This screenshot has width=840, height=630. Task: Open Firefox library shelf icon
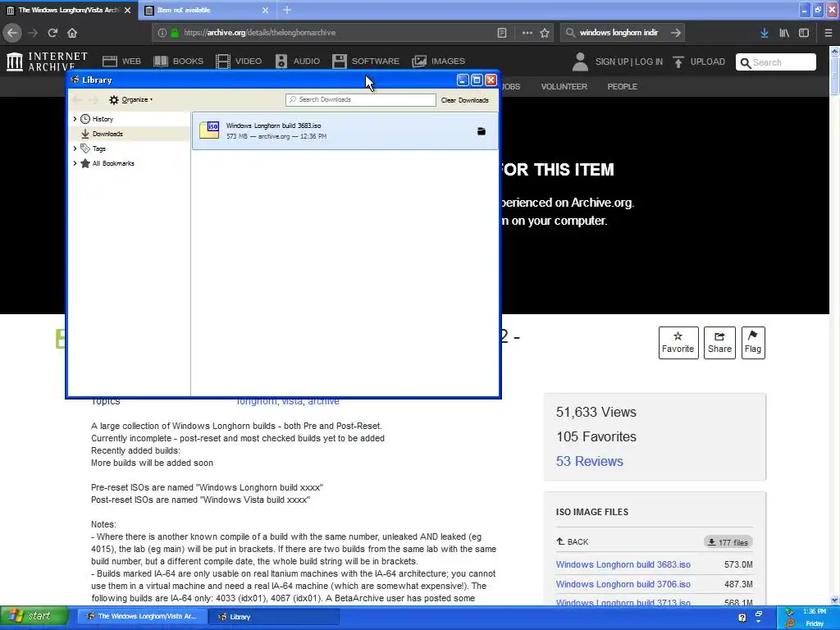[x=784, y=33]
